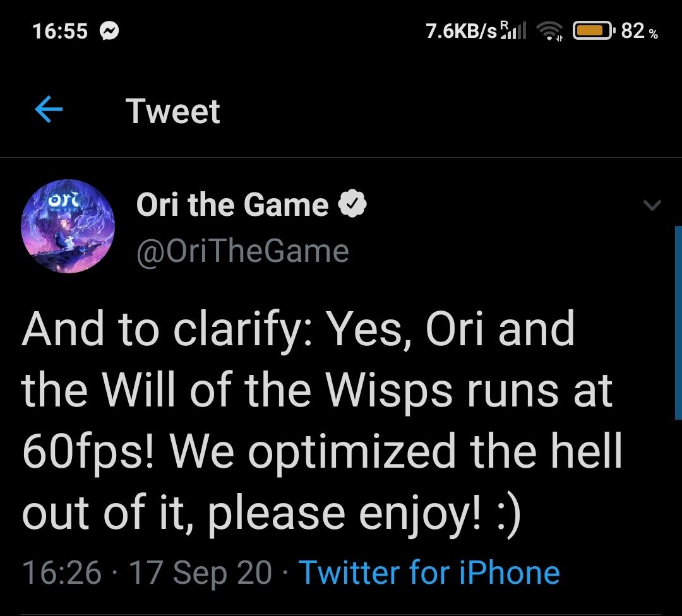
Task: Tap the 7.6KB/s network speed indicator
Action: pyautogui.click(x=461, y=31)
